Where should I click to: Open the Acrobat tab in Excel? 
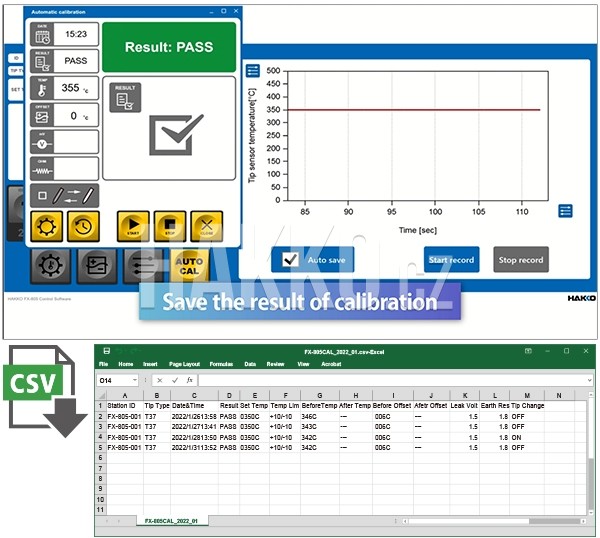coord(331,364)
